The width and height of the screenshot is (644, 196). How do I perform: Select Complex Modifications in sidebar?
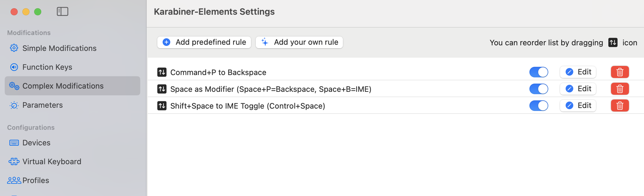point(63,86)
